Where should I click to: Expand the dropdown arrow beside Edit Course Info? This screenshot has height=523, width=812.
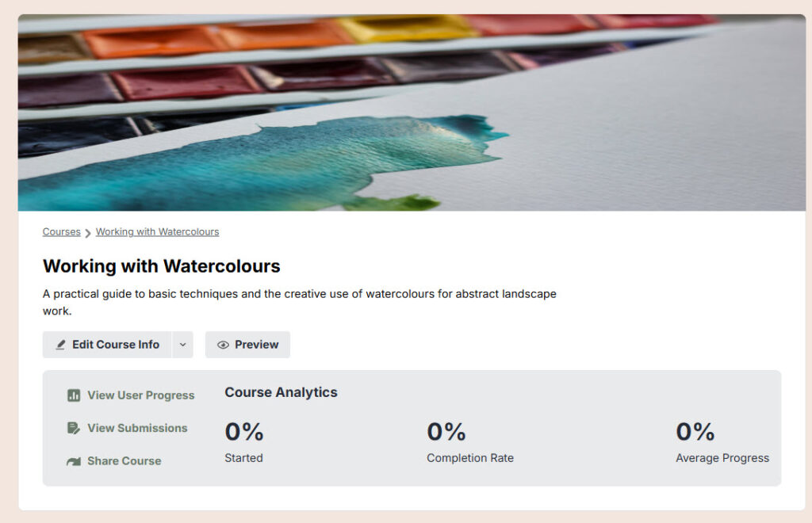[183, 345]
